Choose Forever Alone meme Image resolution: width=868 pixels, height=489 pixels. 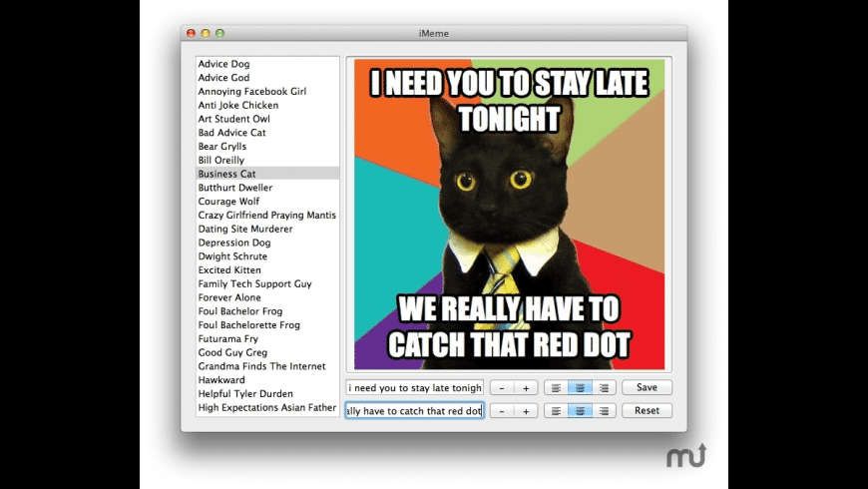tap(267, 297)
